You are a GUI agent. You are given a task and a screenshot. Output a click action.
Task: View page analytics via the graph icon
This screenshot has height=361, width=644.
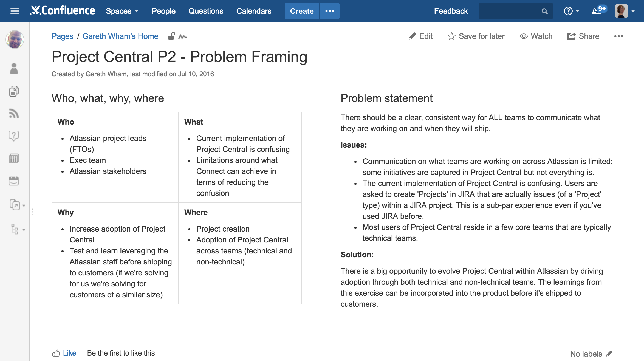[x=182, y=36]
